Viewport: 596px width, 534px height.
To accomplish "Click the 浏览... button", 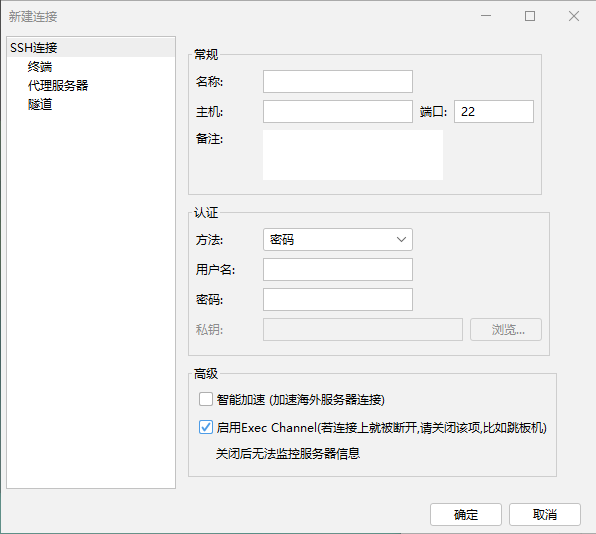I will click(506, 330).
